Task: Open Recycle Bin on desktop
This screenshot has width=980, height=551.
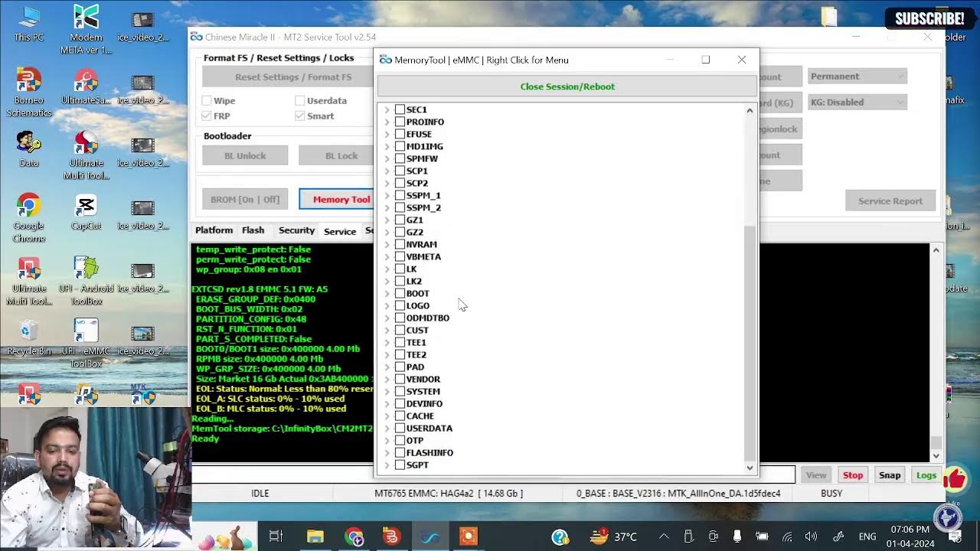Action: [x=28, y=337]
